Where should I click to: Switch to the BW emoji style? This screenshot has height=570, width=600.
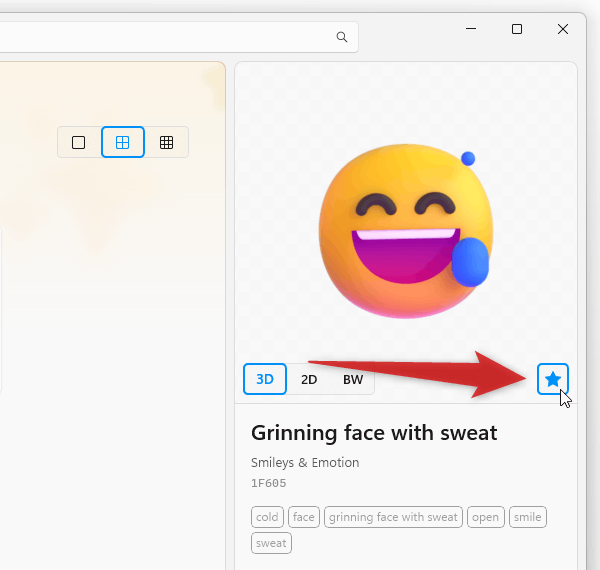[353, 379]
